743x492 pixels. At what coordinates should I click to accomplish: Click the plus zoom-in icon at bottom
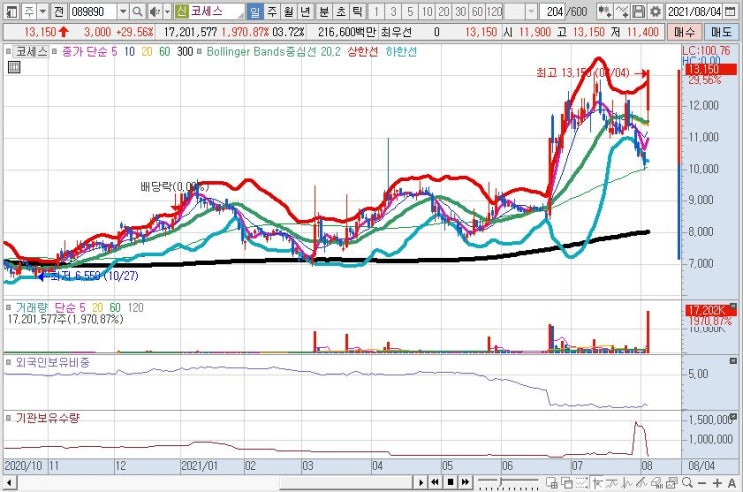tap(717, 483)
